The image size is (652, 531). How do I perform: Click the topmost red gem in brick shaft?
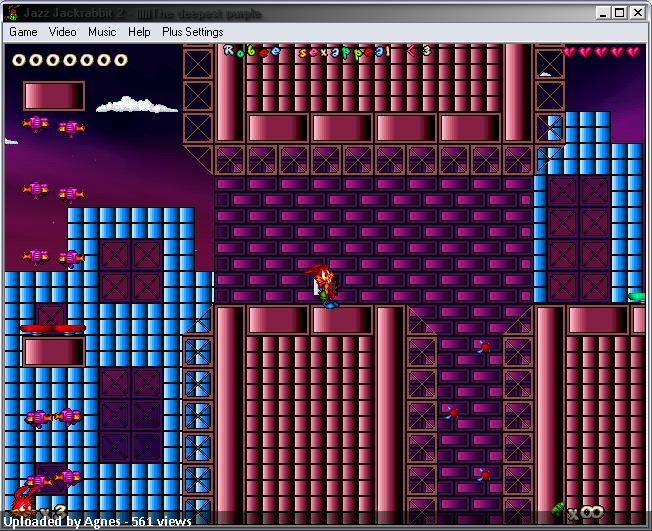(484, 346)
